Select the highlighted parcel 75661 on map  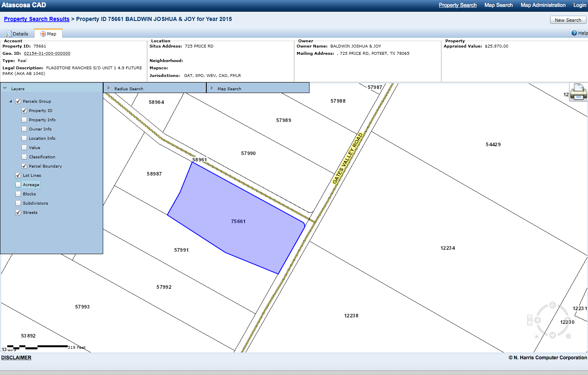[x=238, y=221]
